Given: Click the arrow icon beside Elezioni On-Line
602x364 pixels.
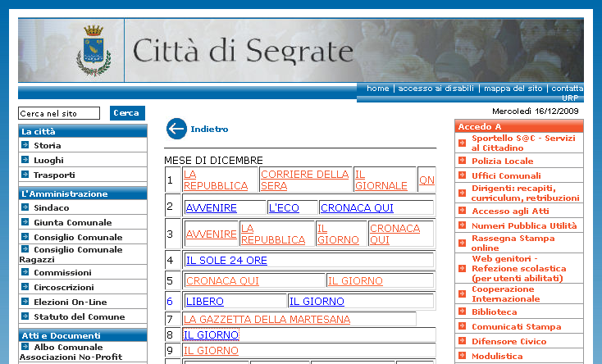Looking at the screenshot, I should click(x=25, y=301).
